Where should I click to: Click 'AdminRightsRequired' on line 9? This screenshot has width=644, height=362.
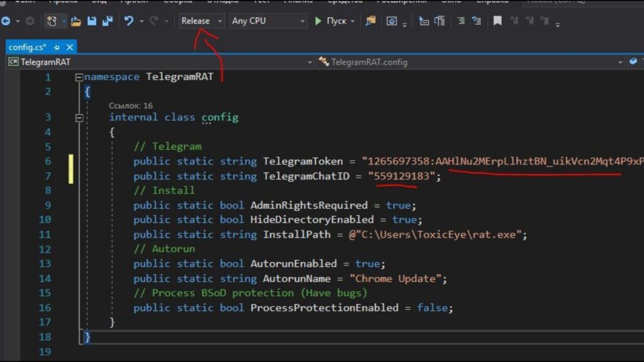309,206
